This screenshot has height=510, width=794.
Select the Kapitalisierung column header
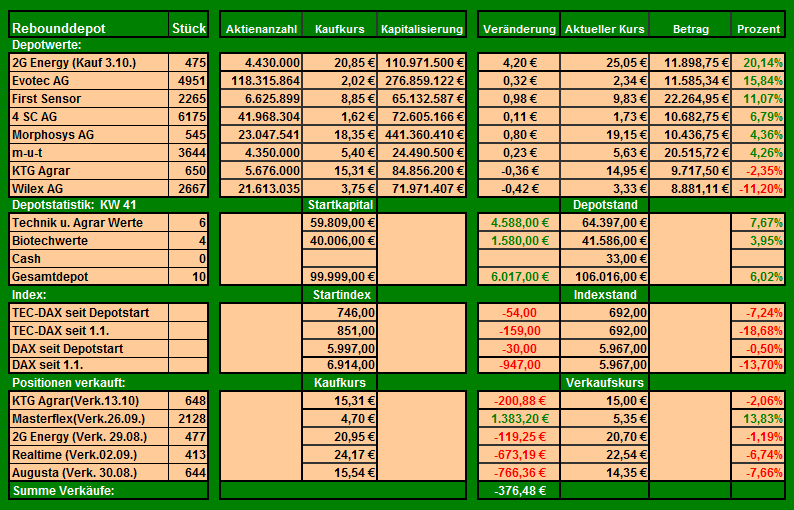(x=422, y=24)
